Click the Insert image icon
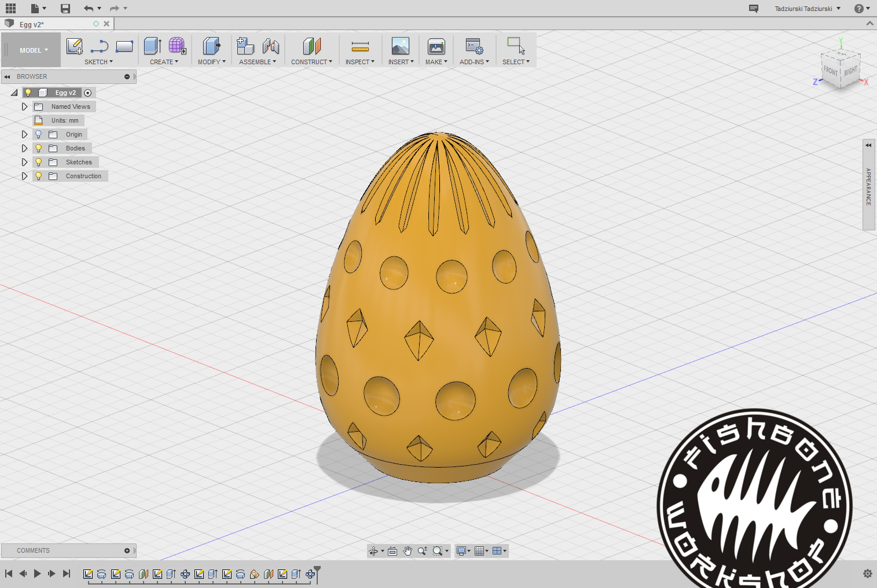This screenshot has width=877, height=588. (x=401, y=46)
